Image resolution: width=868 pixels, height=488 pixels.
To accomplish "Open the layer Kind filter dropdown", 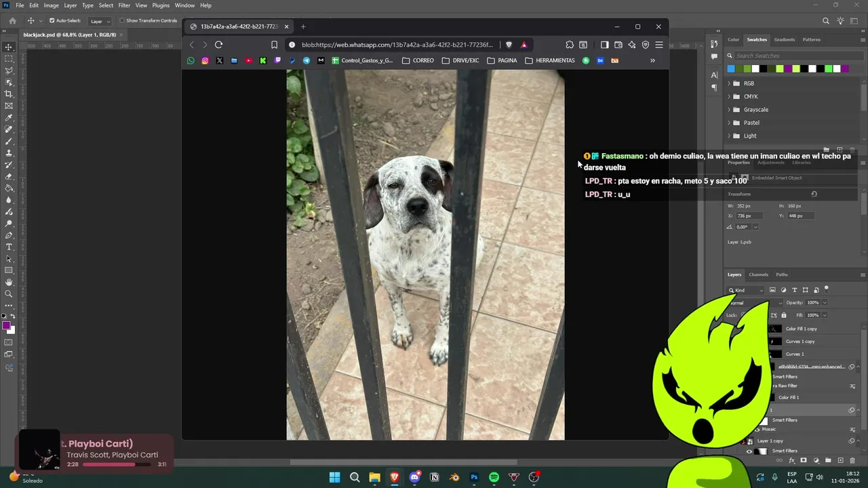I will point(746,290).
